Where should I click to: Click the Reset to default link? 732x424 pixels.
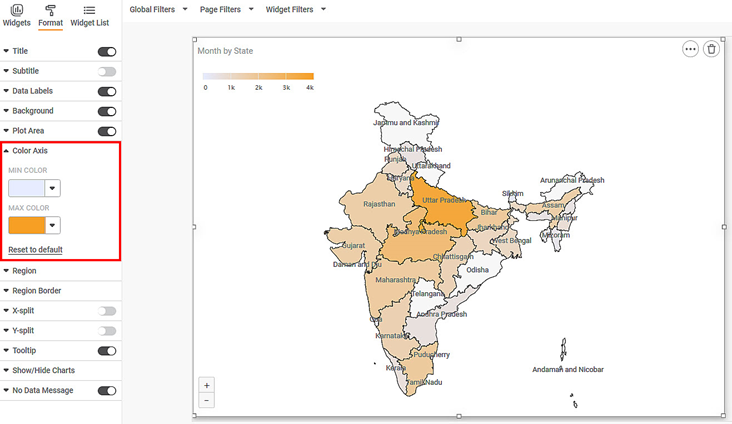35,250
